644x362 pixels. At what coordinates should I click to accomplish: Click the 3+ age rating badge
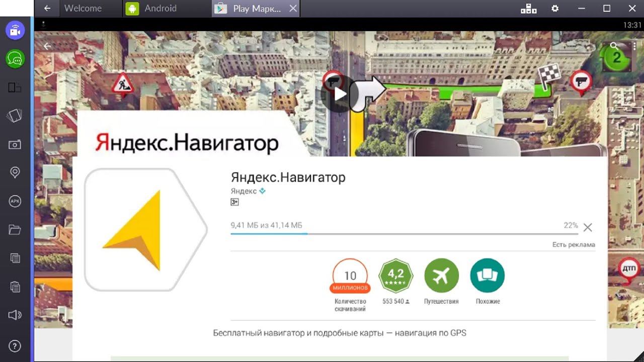pyautogui.click(x=234, y=202)
